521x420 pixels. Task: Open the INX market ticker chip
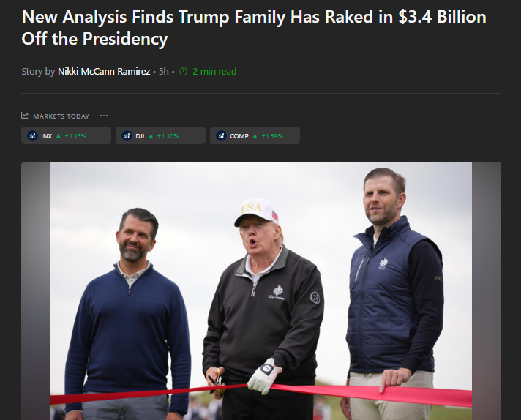click(66, 136)
